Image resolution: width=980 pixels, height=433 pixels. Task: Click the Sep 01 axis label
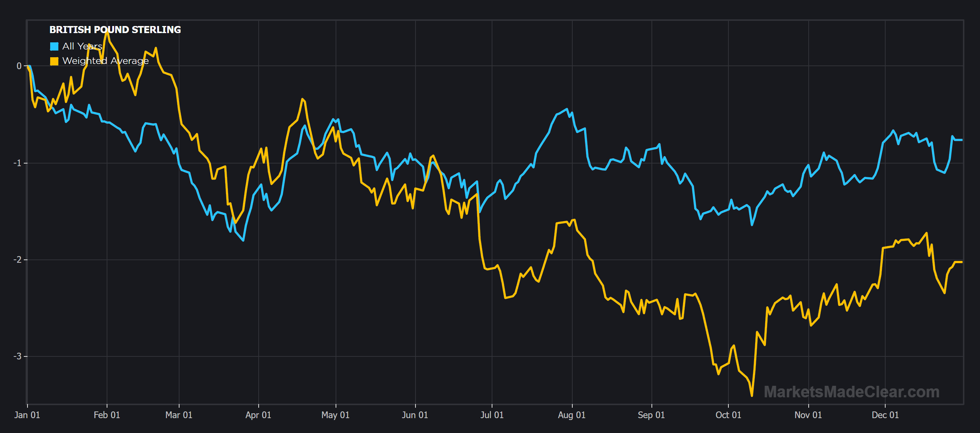(651, 415)
